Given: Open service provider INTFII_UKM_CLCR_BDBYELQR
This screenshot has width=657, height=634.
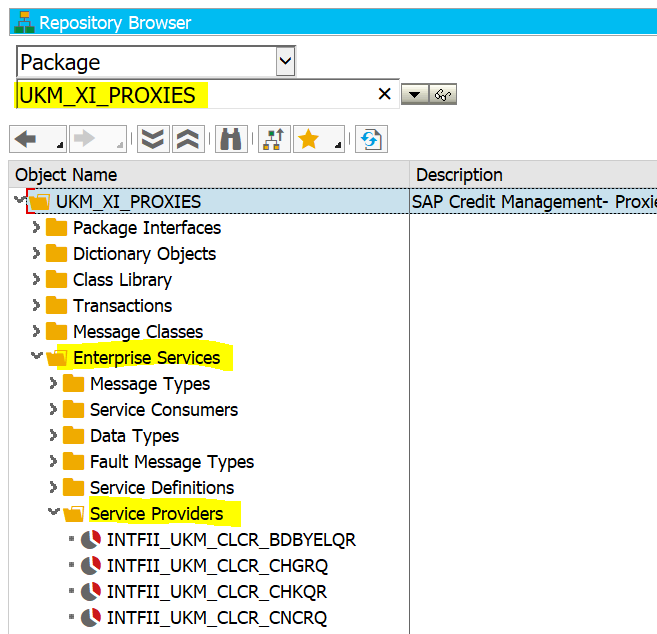Looking at the screenshot, I should click(231, 540).
